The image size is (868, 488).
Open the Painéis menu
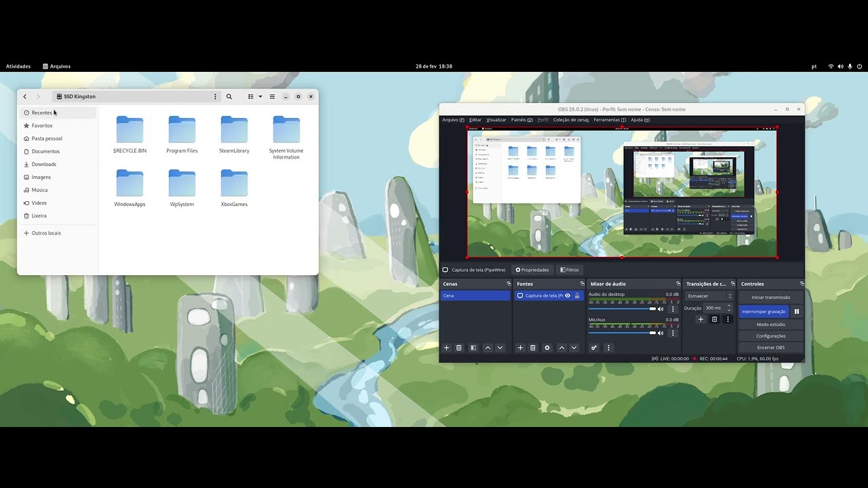click(522, 120)
